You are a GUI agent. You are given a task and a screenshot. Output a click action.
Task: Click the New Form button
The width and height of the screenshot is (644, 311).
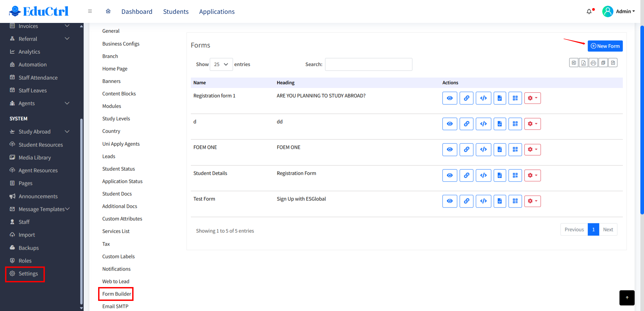coord(605,46)
